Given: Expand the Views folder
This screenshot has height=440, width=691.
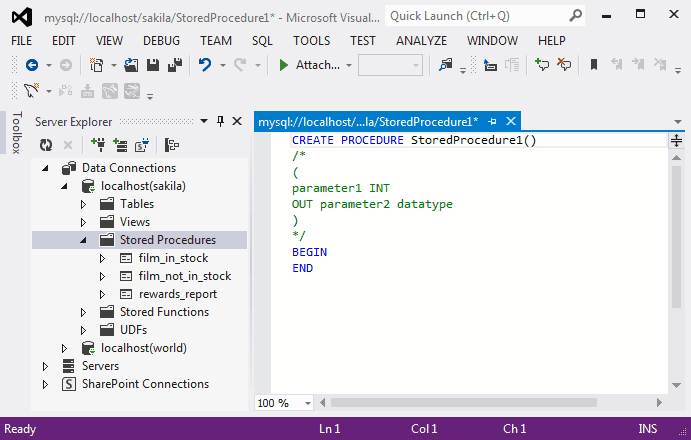Looking at the screenshot, I should [83, 222].
